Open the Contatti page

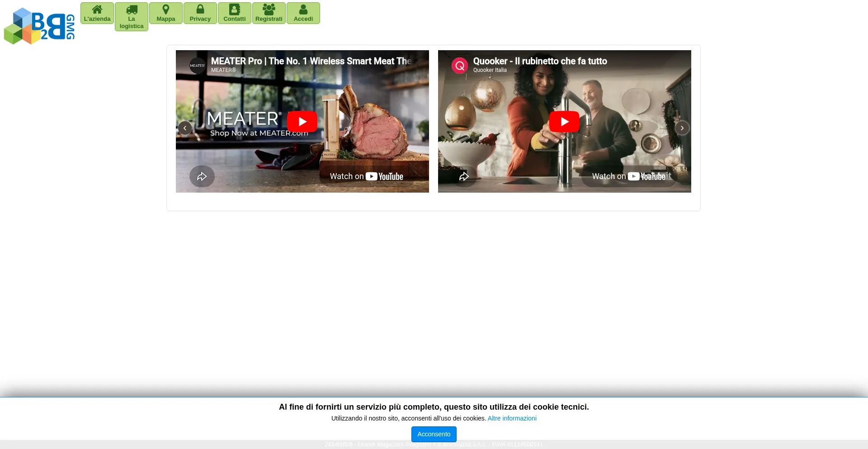click(235, 13)
